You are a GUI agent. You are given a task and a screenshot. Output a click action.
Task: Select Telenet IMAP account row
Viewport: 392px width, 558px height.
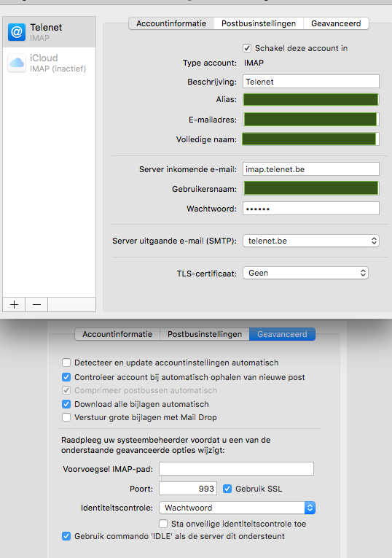49,32
